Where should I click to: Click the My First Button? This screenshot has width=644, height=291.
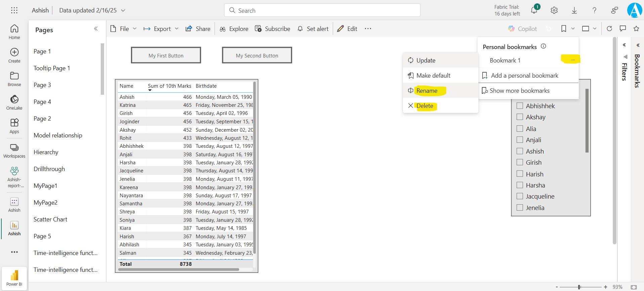coord(166,55)
